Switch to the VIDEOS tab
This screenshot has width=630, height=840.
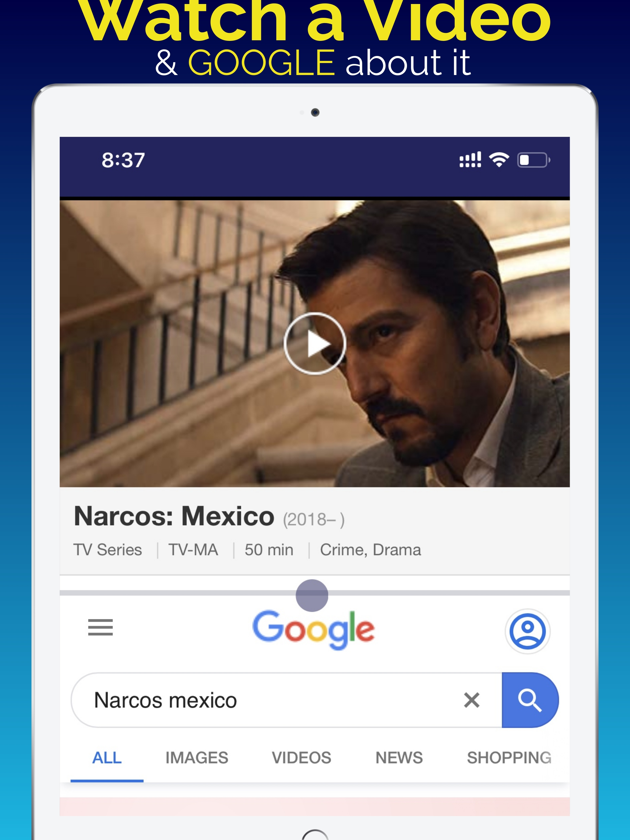[301, 758]
